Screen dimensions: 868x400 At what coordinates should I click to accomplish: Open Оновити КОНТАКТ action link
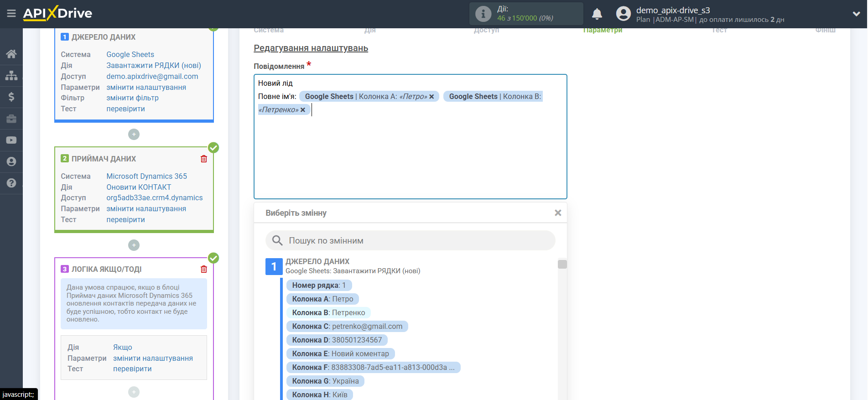(139, 187)
